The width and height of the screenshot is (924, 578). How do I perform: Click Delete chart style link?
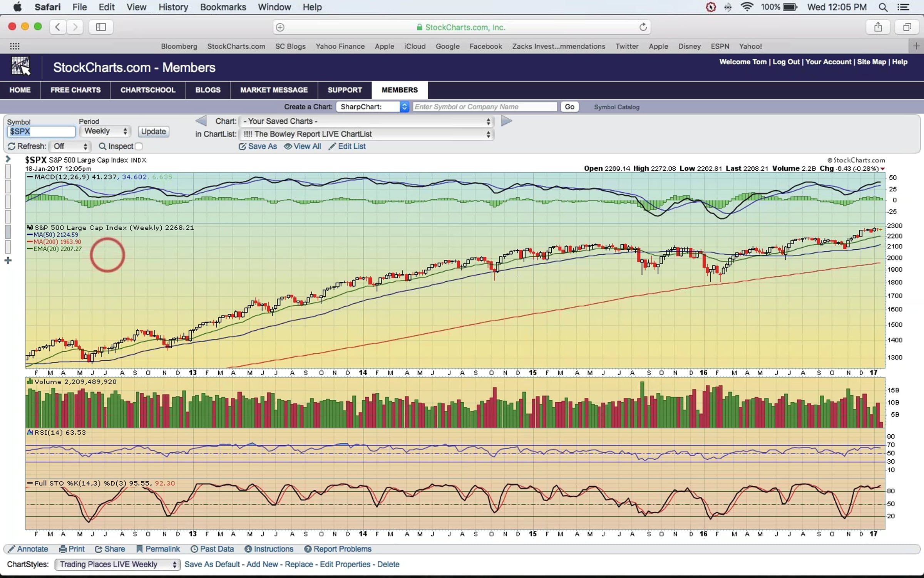[x=388, y=565]
